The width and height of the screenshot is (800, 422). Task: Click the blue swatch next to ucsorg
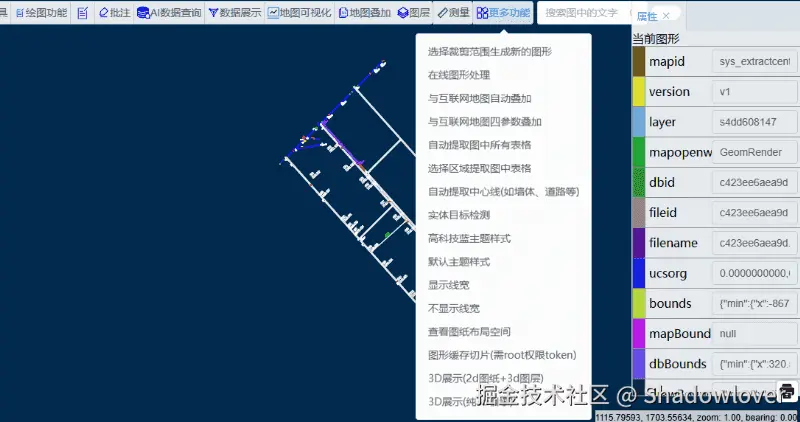point(639,273)
